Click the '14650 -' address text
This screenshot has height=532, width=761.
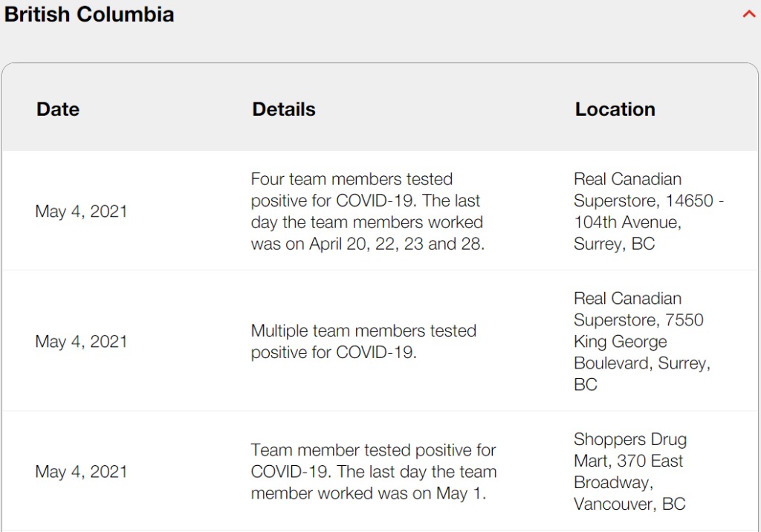click(x=695, y=201)
